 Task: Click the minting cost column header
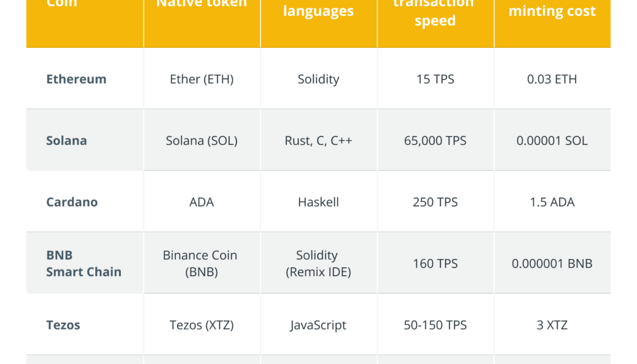pyautogui.click(x=552, y=11)
